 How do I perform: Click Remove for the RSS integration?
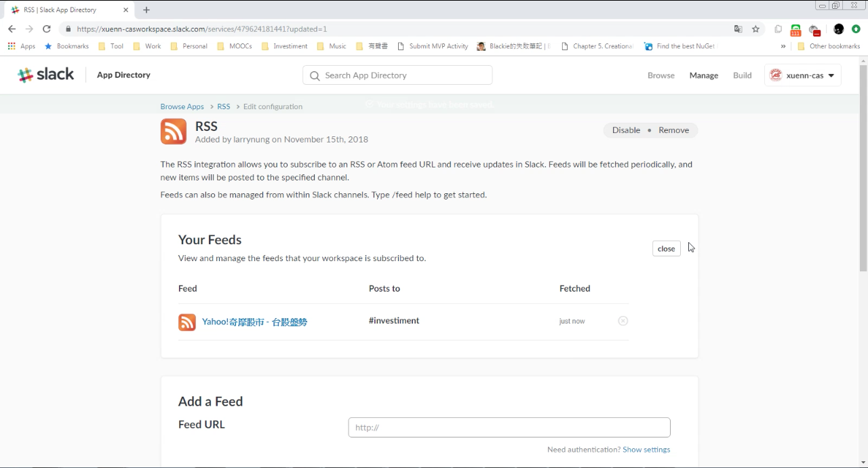[674, 130]
